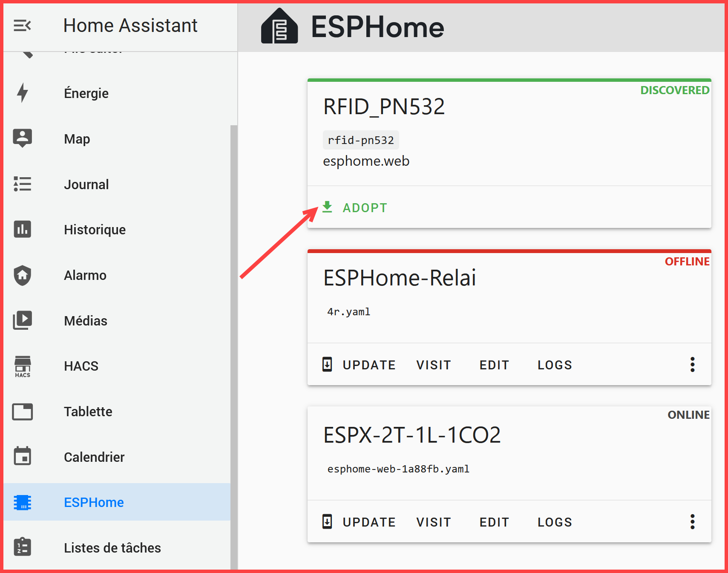Click LOGS on ESPHome-Relai card
The height and width of the screenshot is (573, 728).
coord(555,365)
